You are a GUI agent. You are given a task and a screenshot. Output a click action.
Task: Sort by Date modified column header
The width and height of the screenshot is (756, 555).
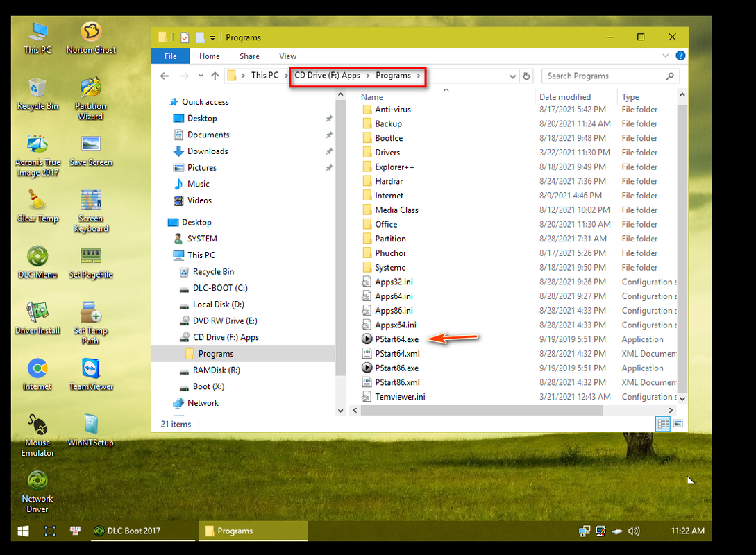tap(565, 97)
